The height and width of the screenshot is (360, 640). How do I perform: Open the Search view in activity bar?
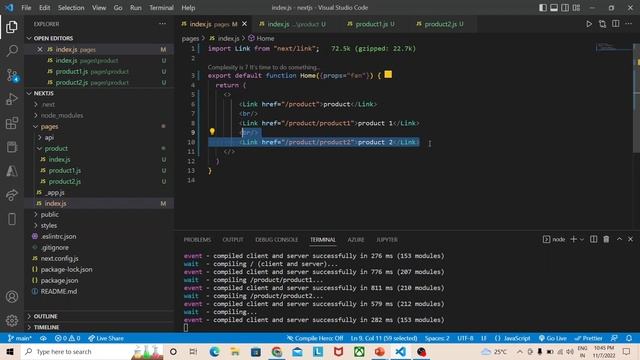(x=12, y=51)
